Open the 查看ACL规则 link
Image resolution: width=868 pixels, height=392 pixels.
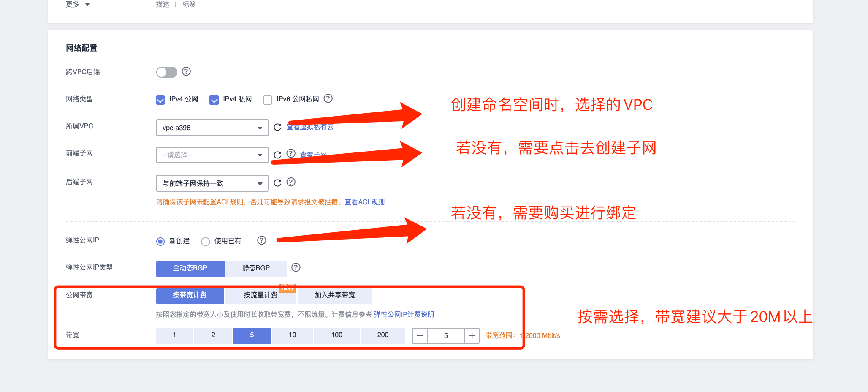point(365,202)
